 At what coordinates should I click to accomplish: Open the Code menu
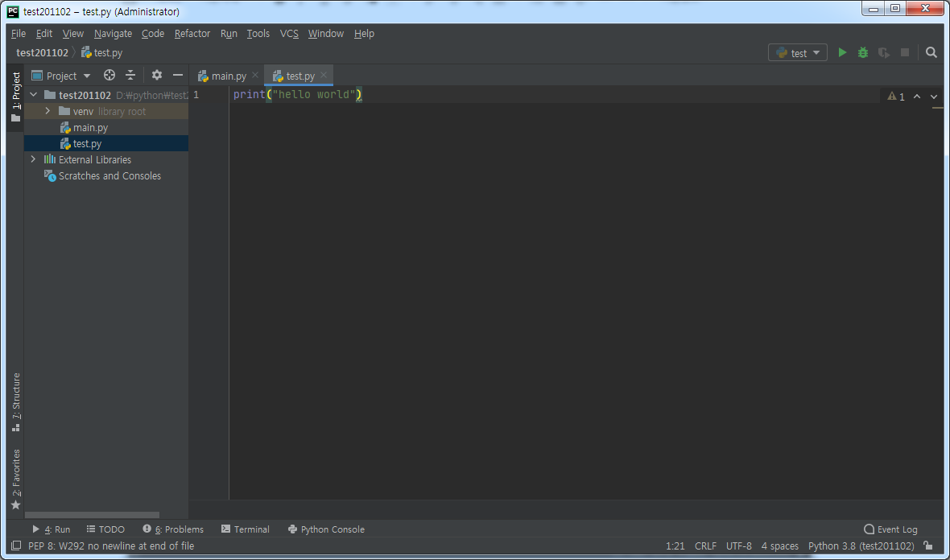tap(153, 33)
